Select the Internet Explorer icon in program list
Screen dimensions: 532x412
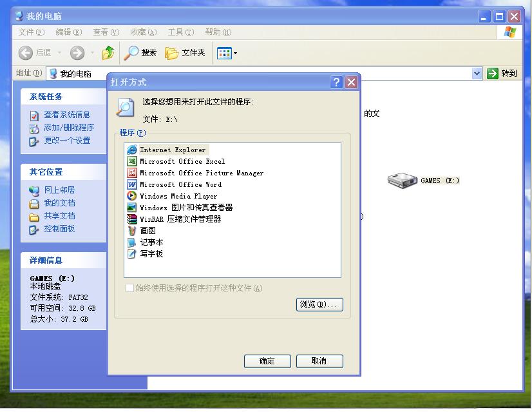131,150
